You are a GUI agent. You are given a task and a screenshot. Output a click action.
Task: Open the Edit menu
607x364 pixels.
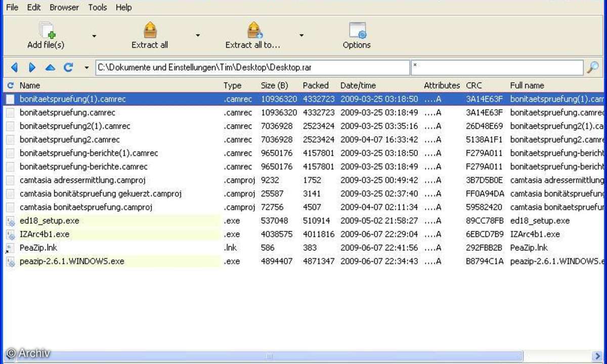tap(34, 7)
